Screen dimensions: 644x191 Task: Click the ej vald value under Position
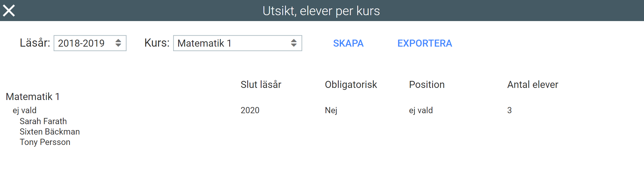(x=421, y=110)
